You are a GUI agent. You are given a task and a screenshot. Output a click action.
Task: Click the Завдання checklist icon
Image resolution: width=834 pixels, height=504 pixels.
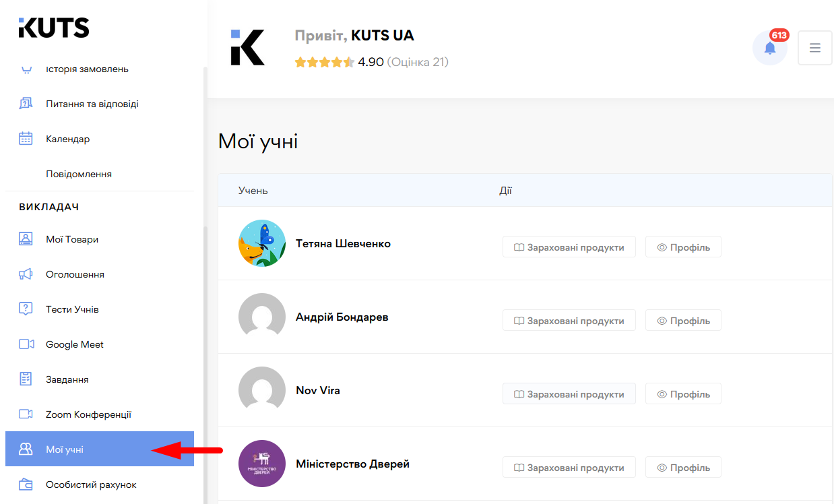pos(26,379)
